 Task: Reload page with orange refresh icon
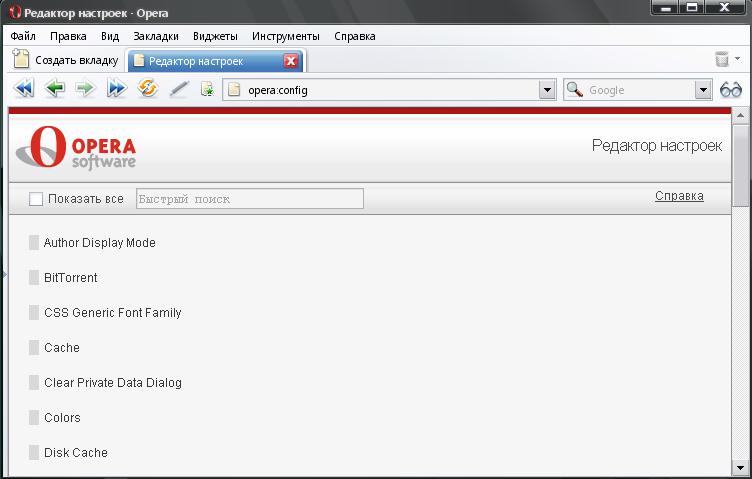148,88
